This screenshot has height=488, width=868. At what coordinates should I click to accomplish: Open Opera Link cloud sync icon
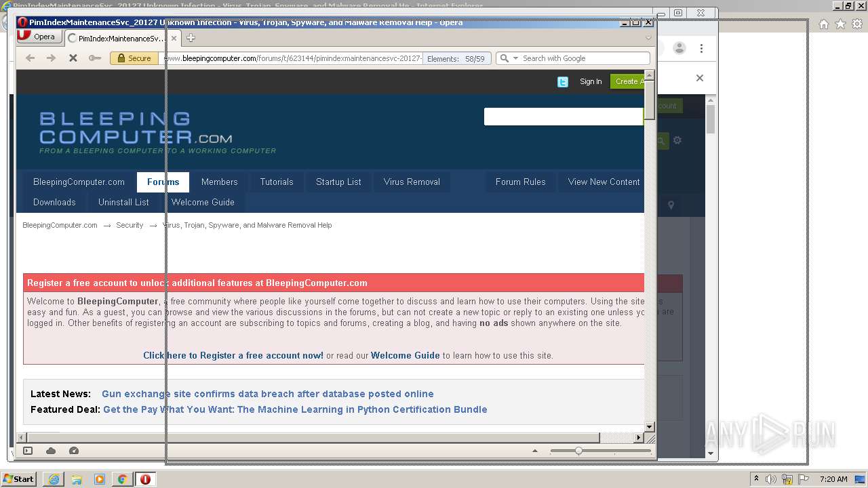tap(51, 451)
